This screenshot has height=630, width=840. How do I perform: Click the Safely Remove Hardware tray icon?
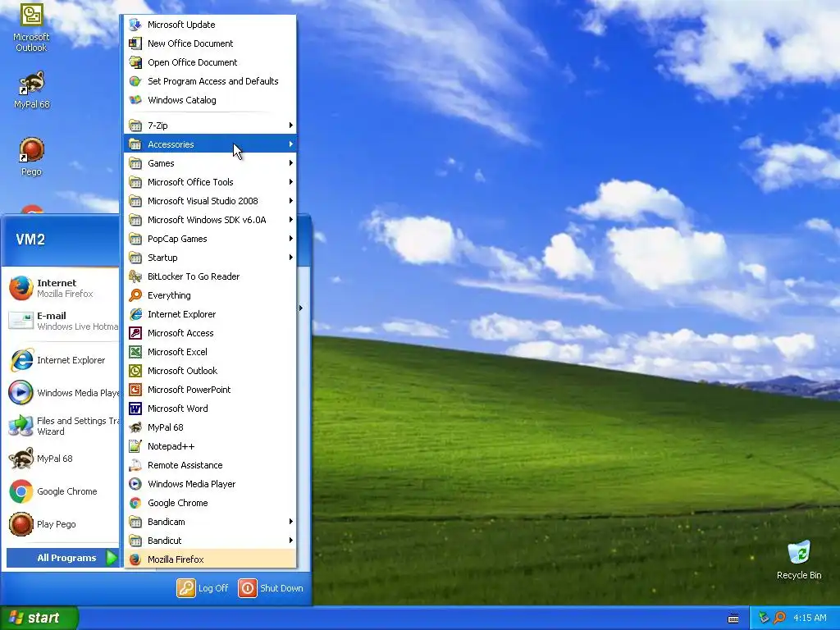tap(764, 618)
